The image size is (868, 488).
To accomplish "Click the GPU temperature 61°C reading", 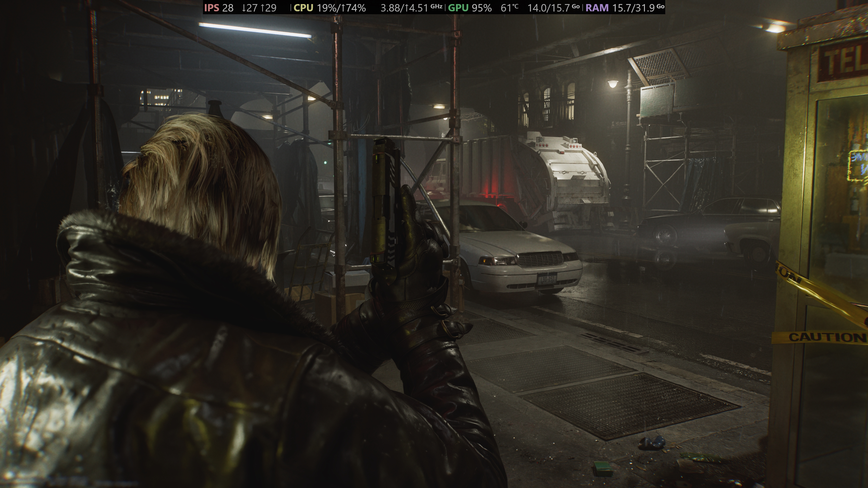I will coord(509,8).
